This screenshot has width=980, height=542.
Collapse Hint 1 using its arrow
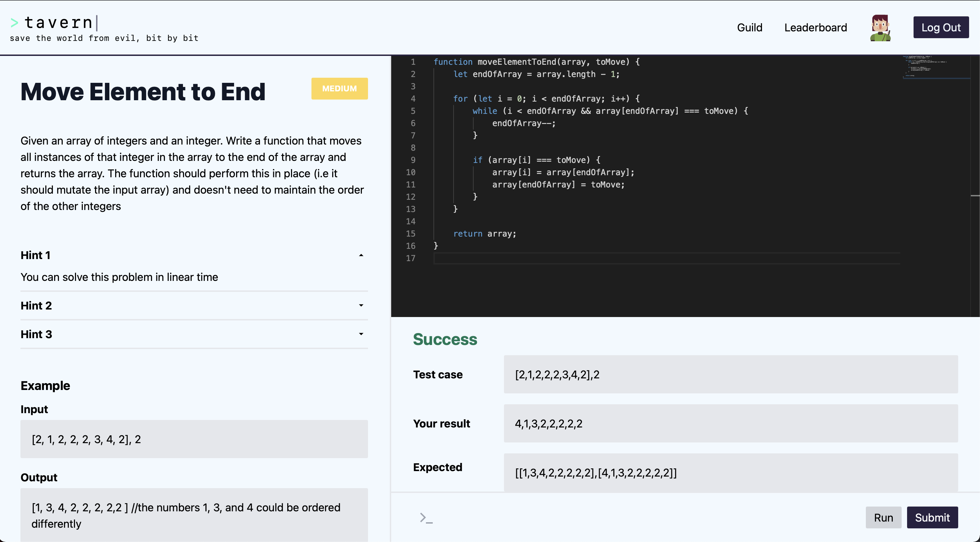[361, 255]
